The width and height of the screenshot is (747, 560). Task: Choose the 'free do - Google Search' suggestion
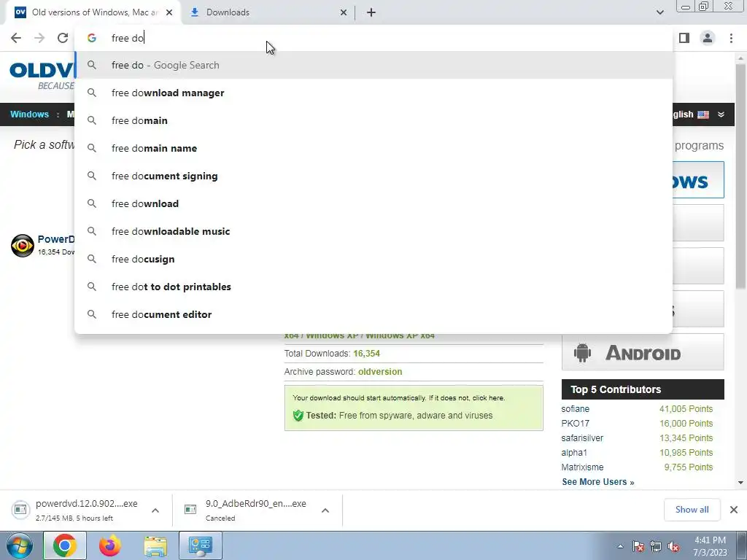pos(374,65)
